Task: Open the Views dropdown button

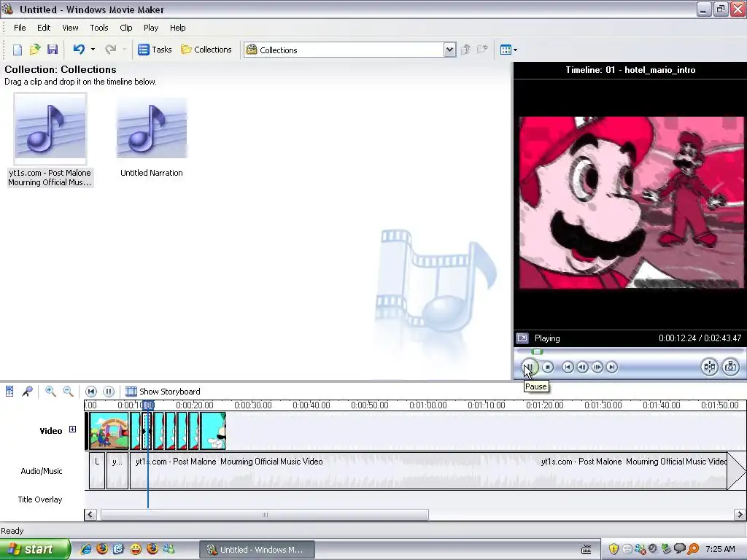Action: [508, 50]
